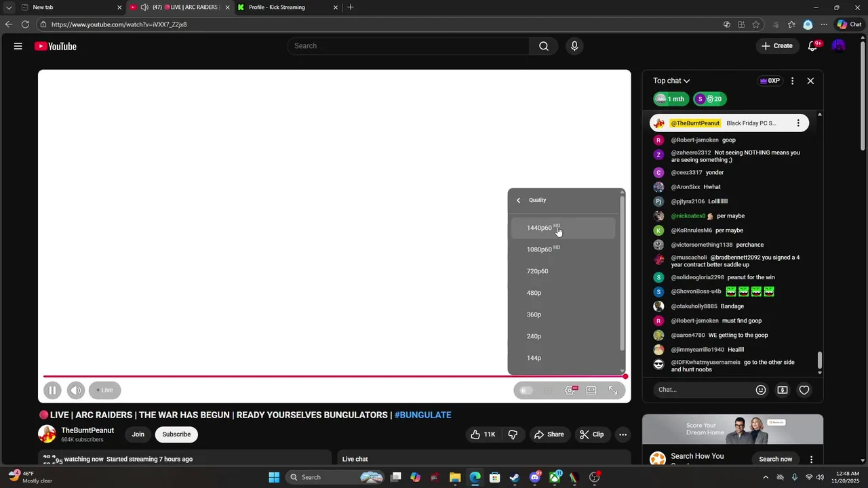
Task: Open the browser tab search dropdown
Action: 9,7
